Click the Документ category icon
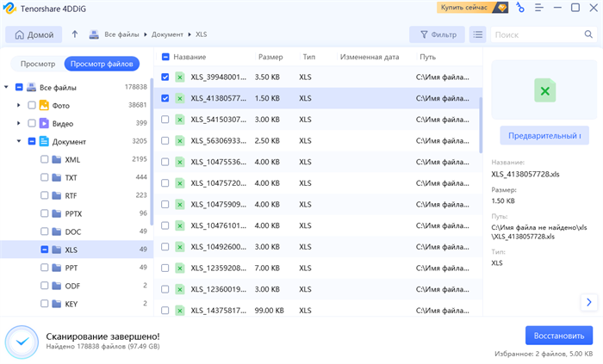Screen dimensions: 603x364 [44, 141]
